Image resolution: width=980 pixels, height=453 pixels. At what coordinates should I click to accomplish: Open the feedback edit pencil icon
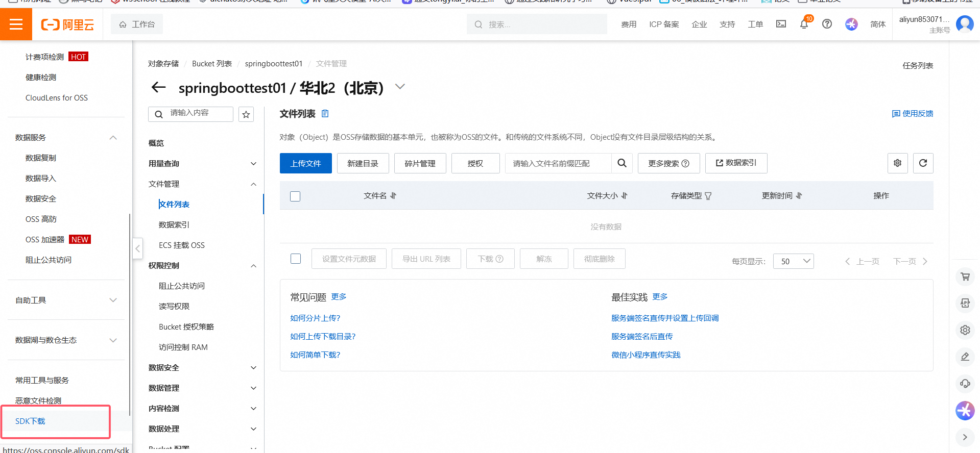click(x=965, y=357)
